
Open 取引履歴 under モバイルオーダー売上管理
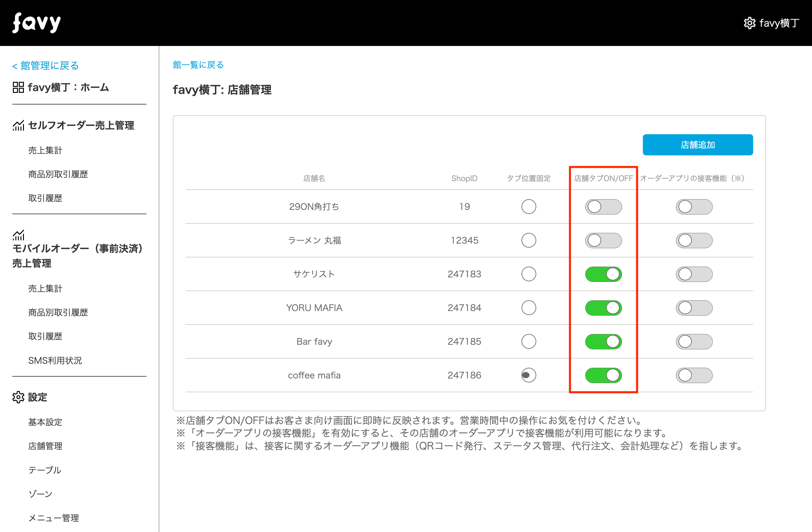pyautogui.click(x=45, y=336)
